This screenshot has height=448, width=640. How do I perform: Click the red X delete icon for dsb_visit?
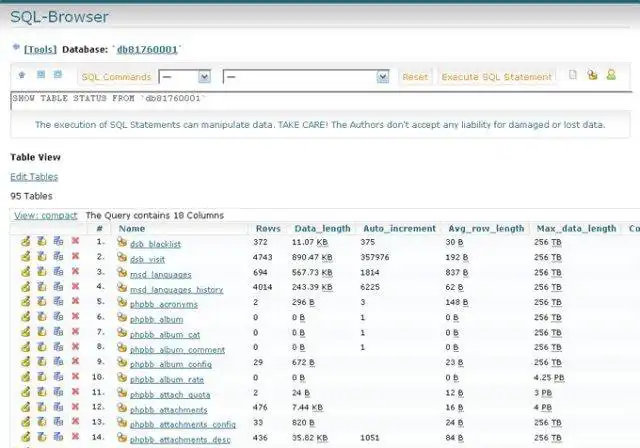(75, 256)
